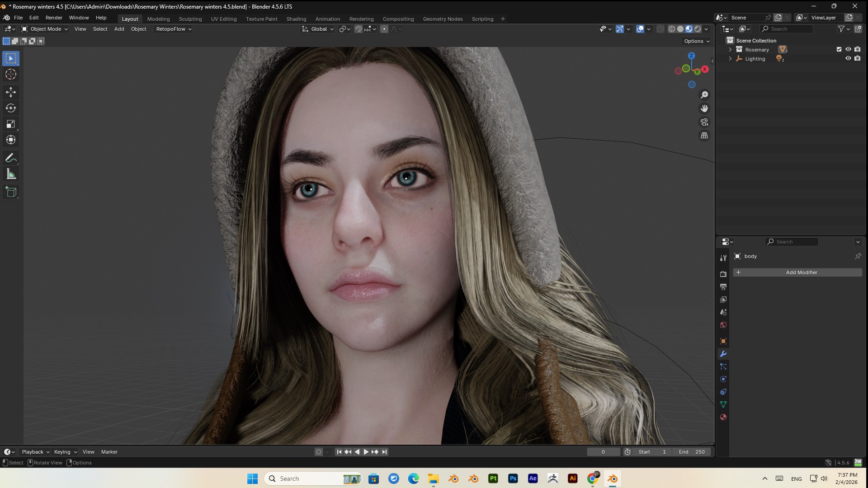
Task: Select the Move tool
Action: [11, 92]
